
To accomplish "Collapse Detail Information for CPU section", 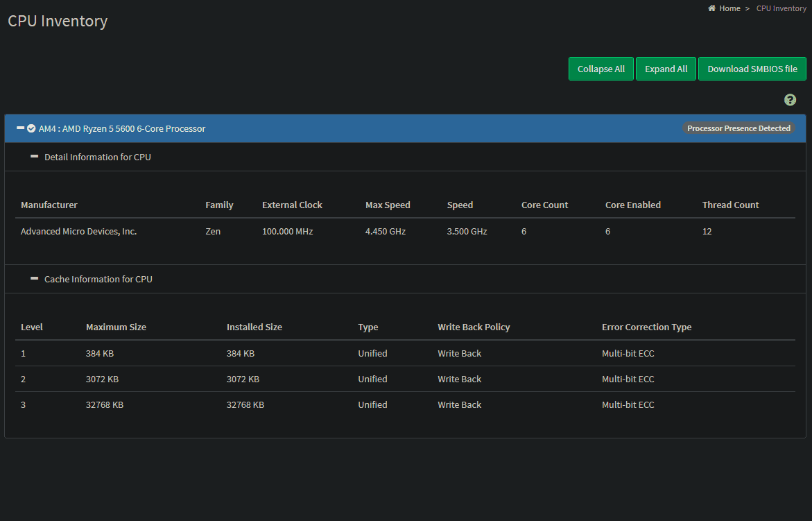I will 34,156.
